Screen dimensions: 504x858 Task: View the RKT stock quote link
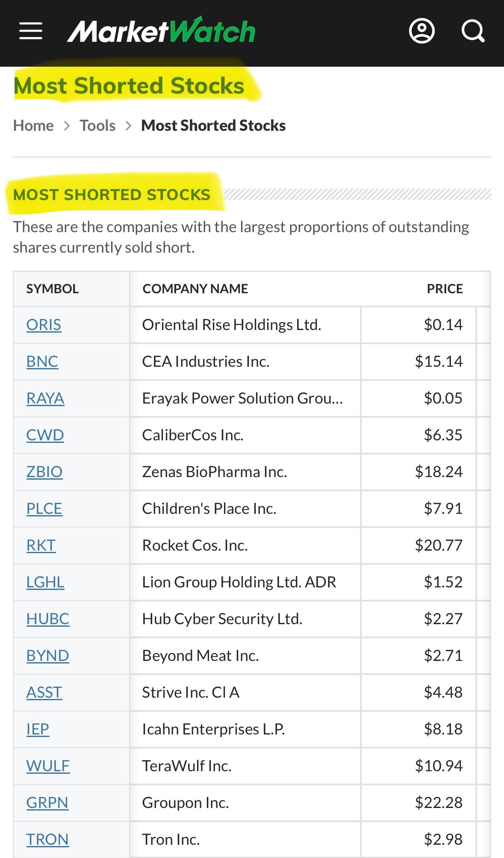point(41,545)
